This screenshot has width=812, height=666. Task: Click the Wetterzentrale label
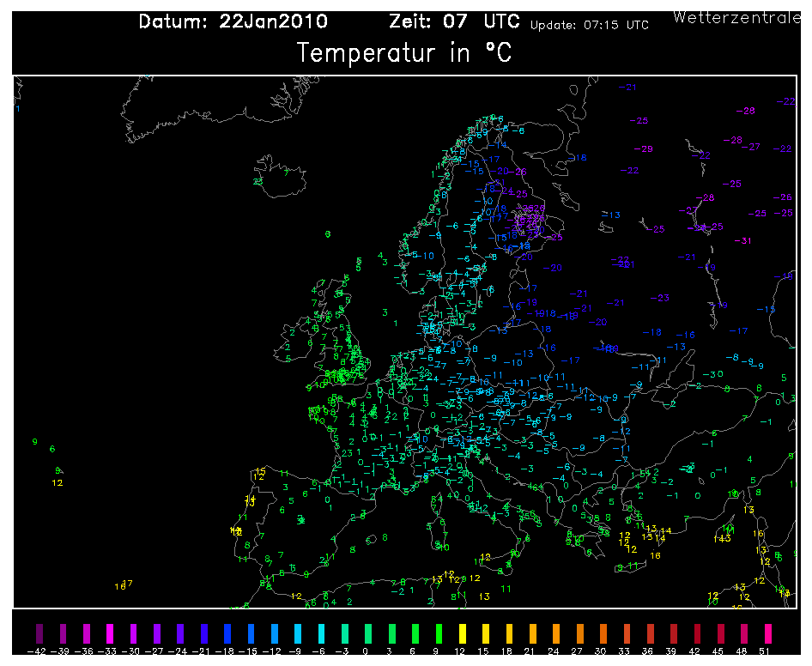pyautogui.click(x=738, y=17)
